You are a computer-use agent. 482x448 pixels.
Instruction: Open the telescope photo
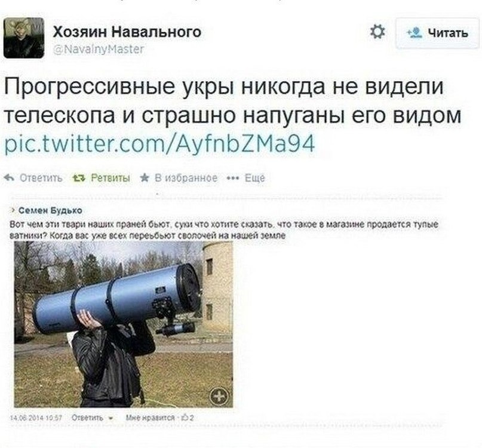pyautogui.click(x=124, y=324)
